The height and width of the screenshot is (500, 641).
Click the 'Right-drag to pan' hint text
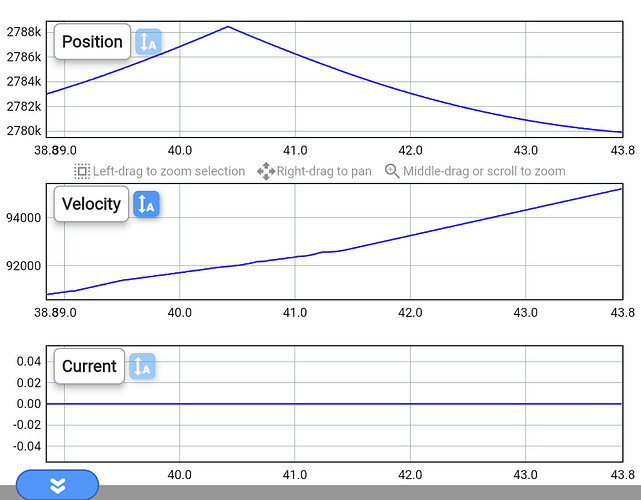point(324,171)
